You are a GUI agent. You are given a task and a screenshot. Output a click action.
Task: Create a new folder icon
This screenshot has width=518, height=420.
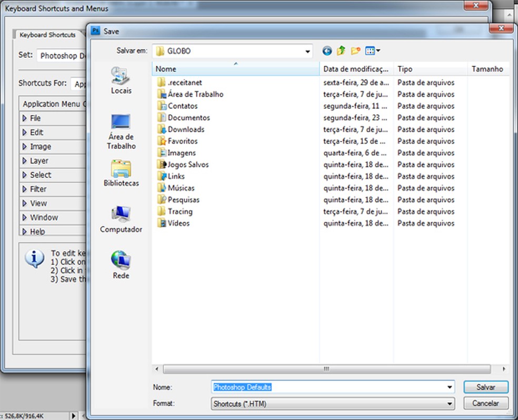tap(355, 51)
